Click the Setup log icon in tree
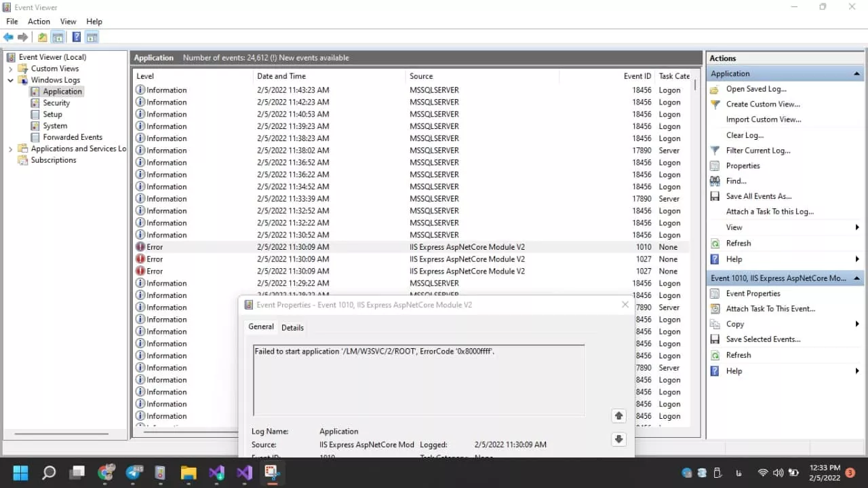 tap(35, 115)
